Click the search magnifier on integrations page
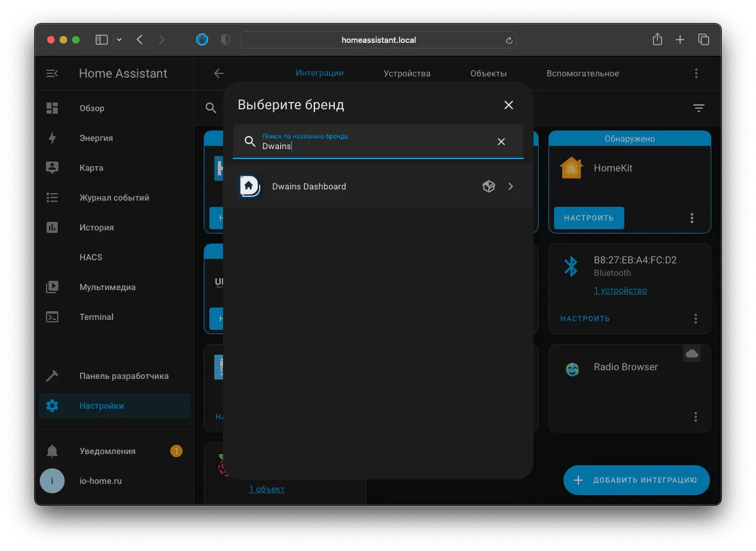 tap(211, 108)
